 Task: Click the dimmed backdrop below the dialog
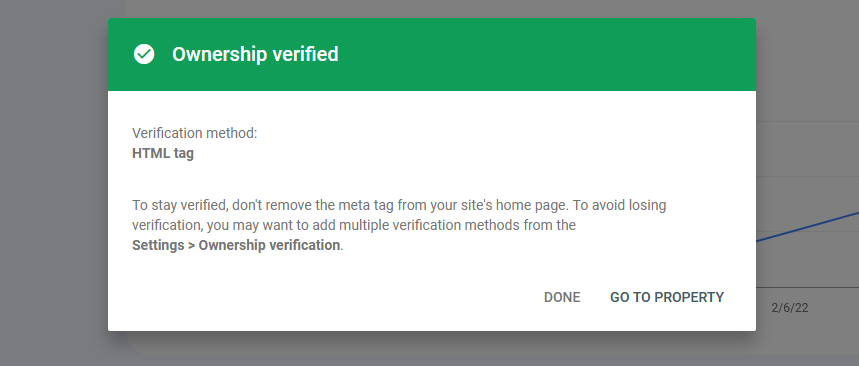point(432,348)
